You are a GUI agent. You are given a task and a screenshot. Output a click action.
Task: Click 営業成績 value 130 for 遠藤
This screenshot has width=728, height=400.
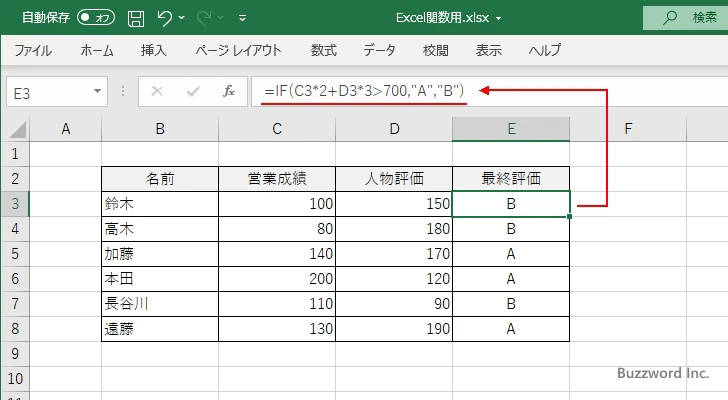pyautogui.click(x=277, y=329)
